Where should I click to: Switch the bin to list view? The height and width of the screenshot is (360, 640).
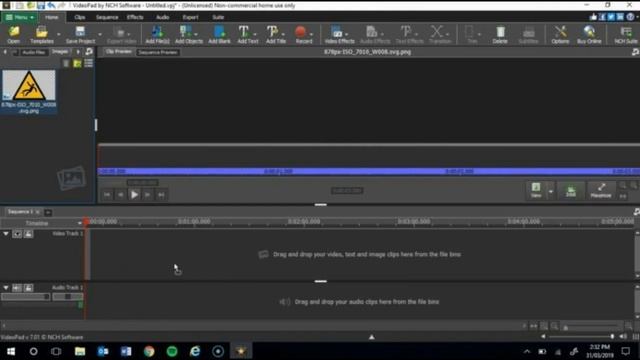coord(88,63)
